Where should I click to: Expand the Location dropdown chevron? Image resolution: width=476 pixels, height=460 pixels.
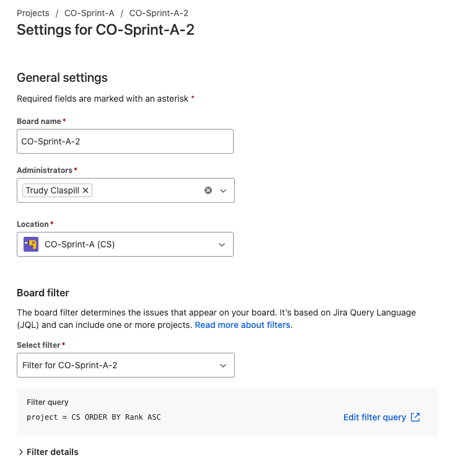[x=222, y=245]
